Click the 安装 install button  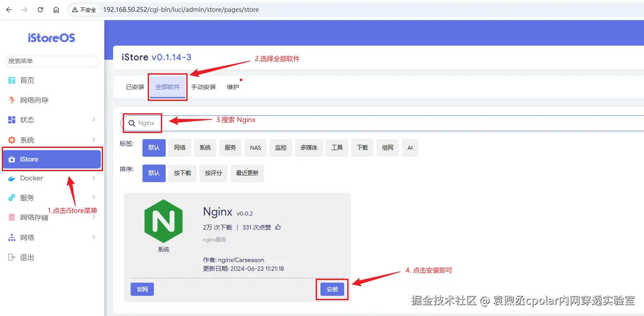point(332,289)
